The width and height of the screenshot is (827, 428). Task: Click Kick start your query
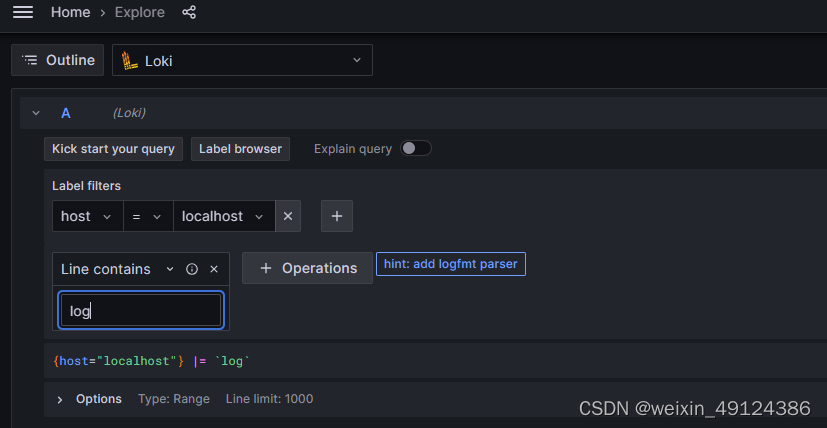[x=113, y=149]
